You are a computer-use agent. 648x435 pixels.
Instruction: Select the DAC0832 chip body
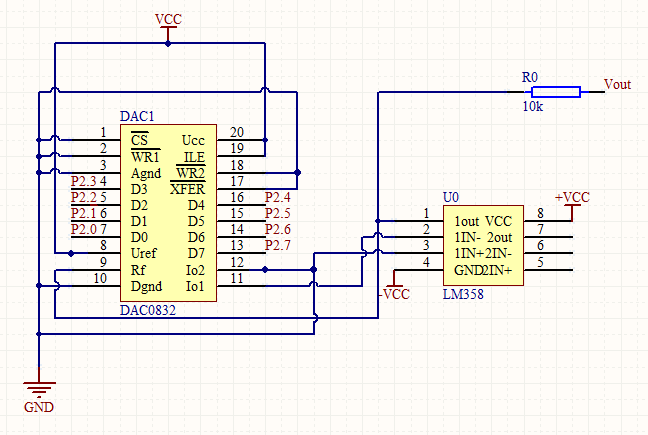[168, 213]
